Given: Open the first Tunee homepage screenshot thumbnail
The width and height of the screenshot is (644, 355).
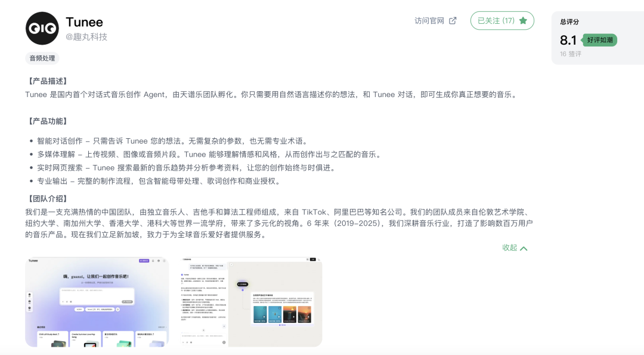Looking at the screenshot, I should [97, 302].
